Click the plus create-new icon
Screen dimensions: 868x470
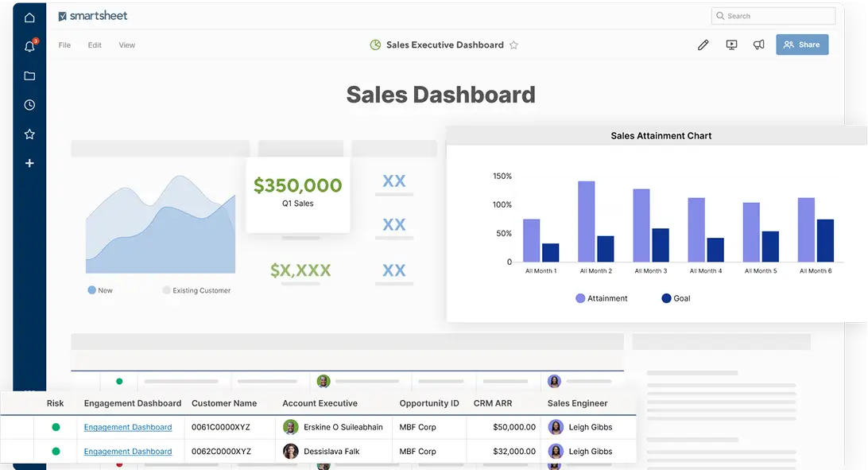[x=29, y=163]
